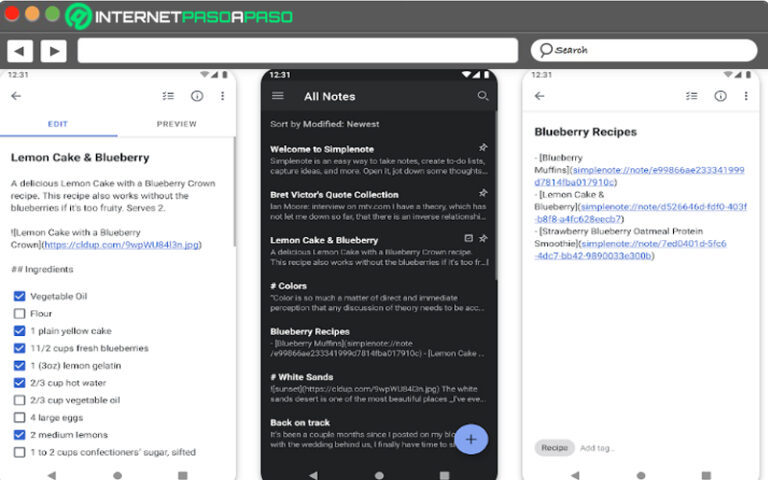
Task: Tick the 4 large eggs checkbox
Action: [20, 418]
